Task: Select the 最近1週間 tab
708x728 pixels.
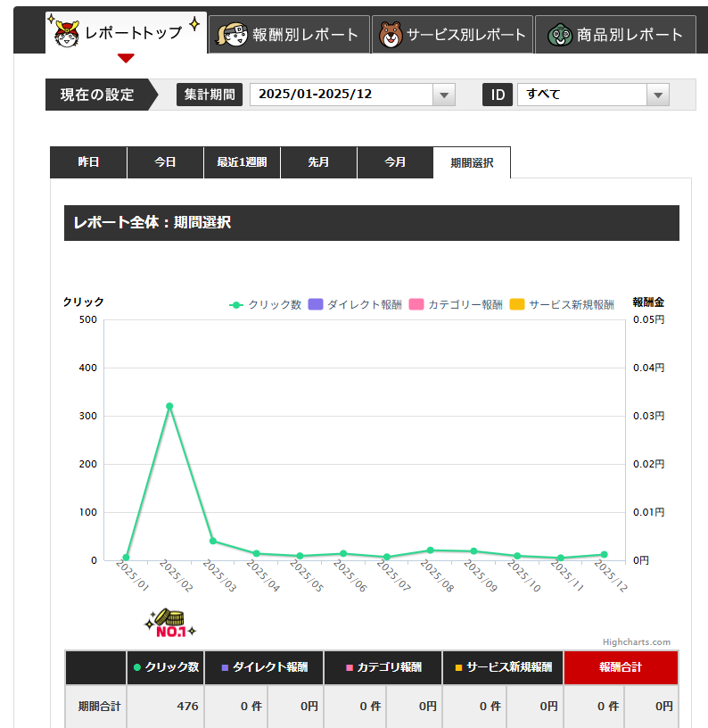Action: tap(242, 162)
